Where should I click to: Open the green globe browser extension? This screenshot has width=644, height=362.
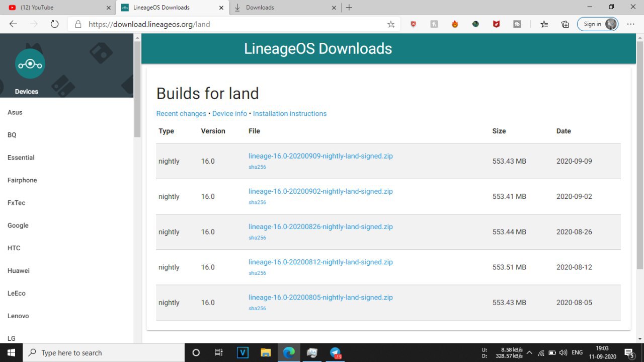475,24
